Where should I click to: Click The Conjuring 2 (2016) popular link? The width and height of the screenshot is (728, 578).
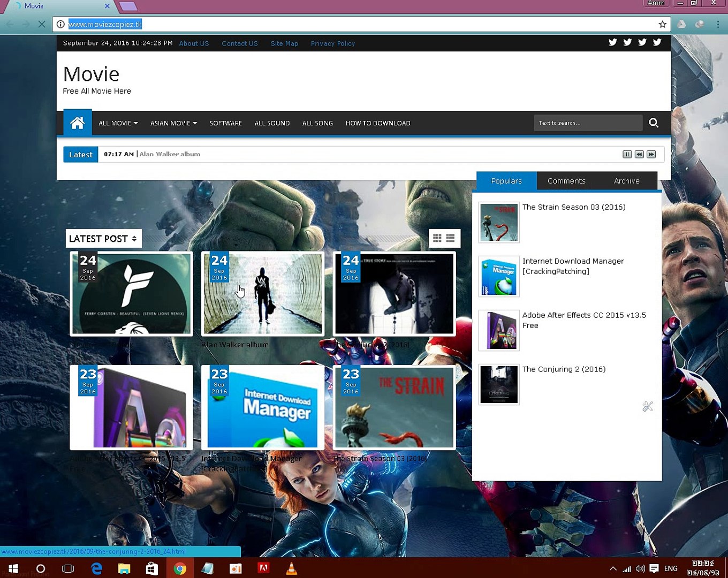coord(564,369)
